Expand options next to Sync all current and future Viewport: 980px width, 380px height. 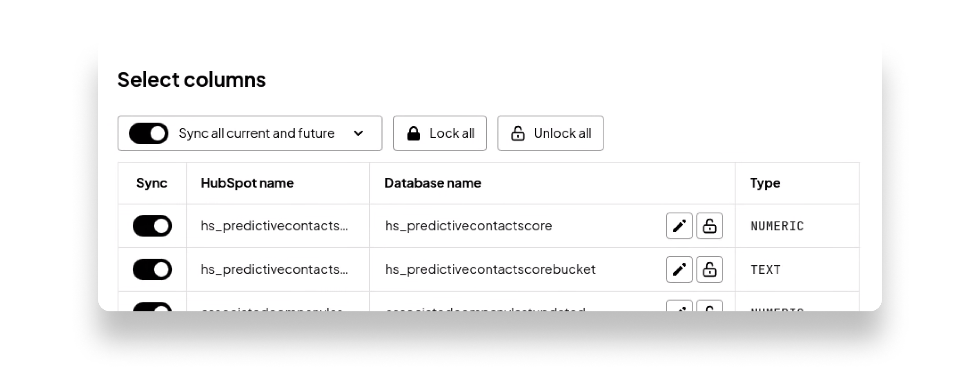coord(359,133)
